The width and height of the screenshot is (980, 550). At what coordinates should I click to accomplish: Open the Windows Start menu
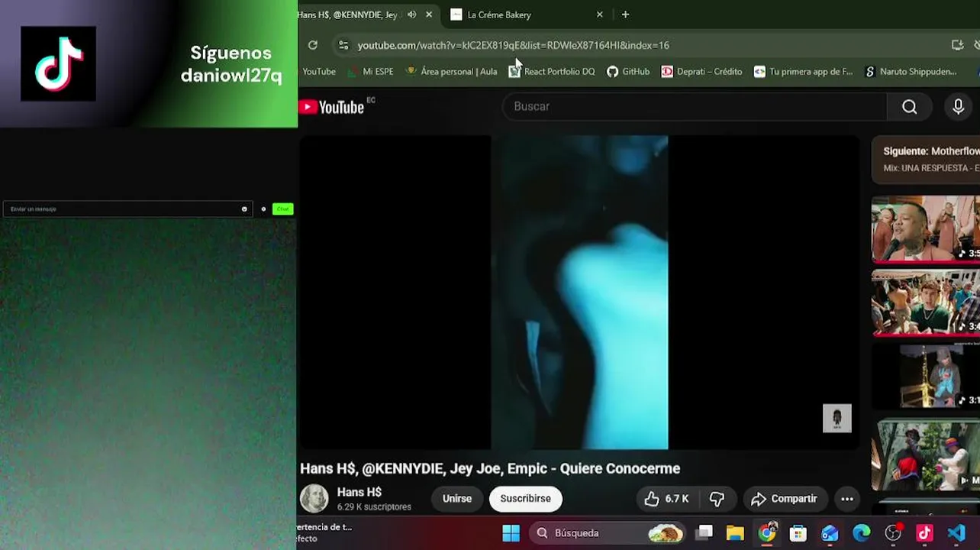click(x=511, y=533)
